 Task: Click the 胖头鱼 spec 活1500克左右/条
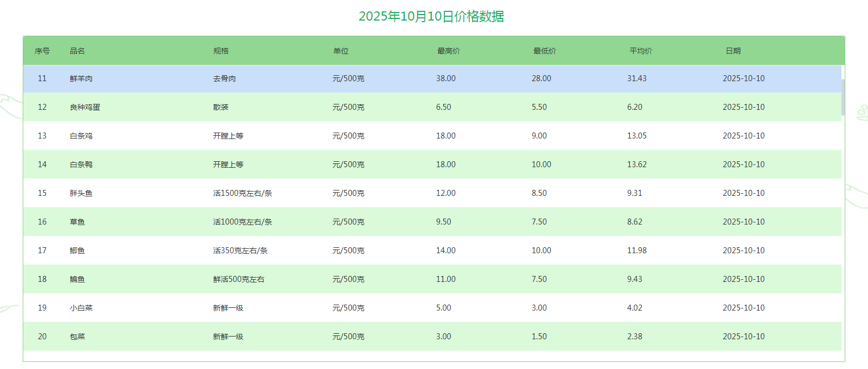click(x=242, y=193)
